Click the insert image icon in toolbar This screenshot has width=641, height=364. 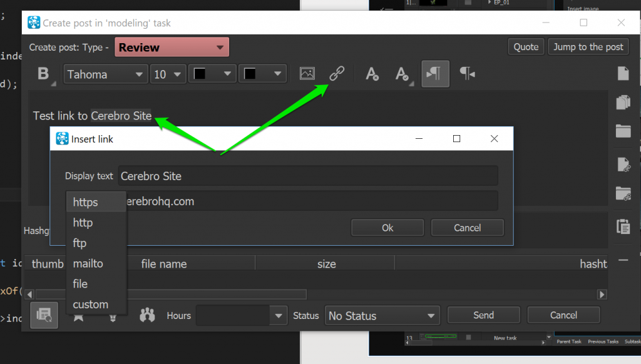point(307,74)
